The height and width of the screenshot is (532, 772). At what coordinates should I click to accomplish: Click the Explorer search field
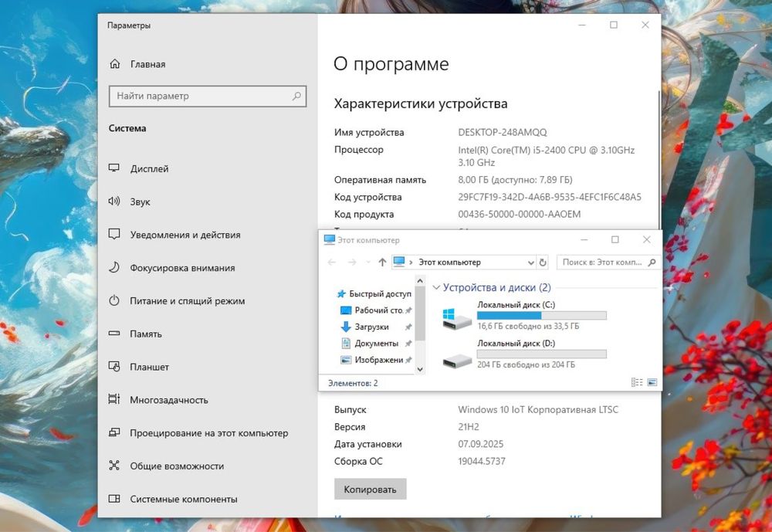coord(609,262)
